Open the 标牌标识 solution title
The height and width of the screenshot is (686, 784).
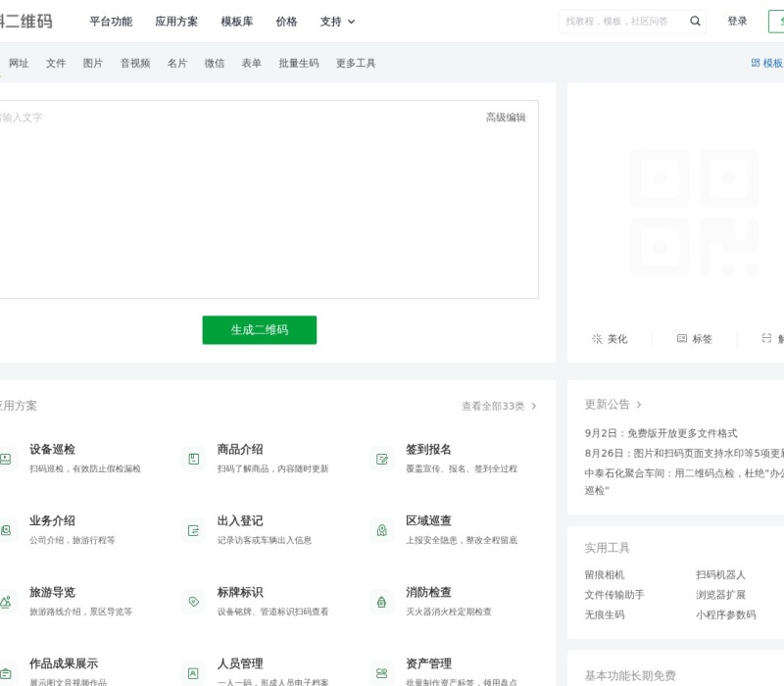[x=240, y=593]
